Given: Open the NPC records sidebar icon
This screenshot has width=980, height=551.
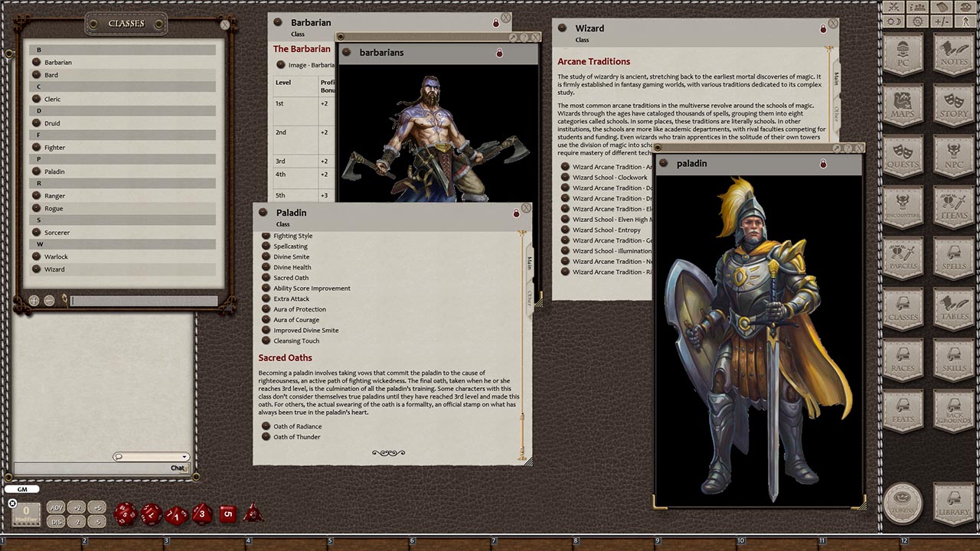Looking at the screenshot, I should [x=953, y=155].
